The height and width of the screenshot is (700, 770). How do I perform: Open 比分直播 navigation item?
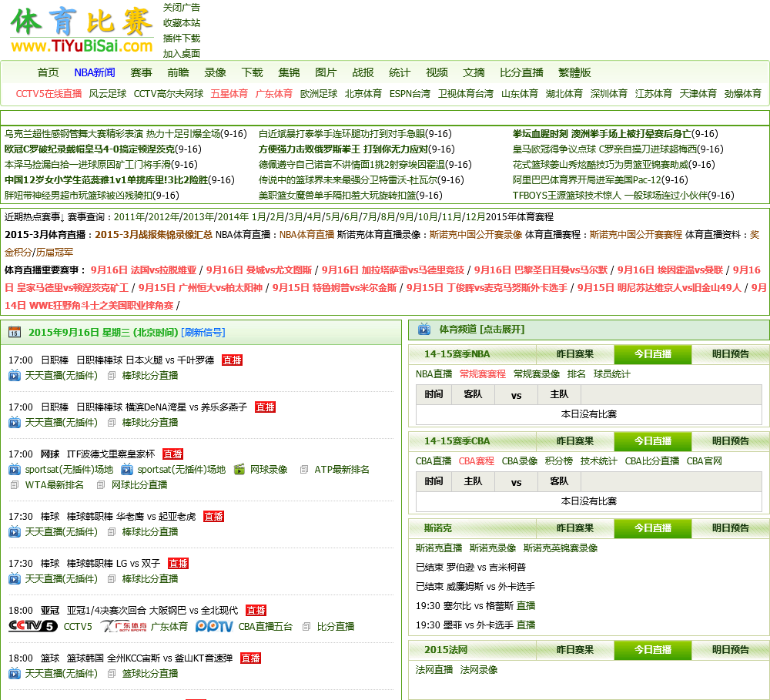coord(521,72)
